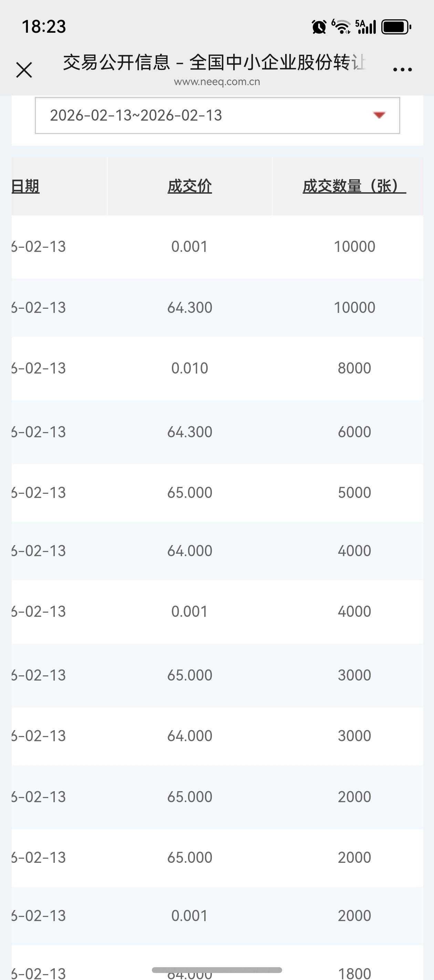434x980 pixels.
Task: Open the 2026-02-13~2026-02-13 date range field
Action: (217, 115)
